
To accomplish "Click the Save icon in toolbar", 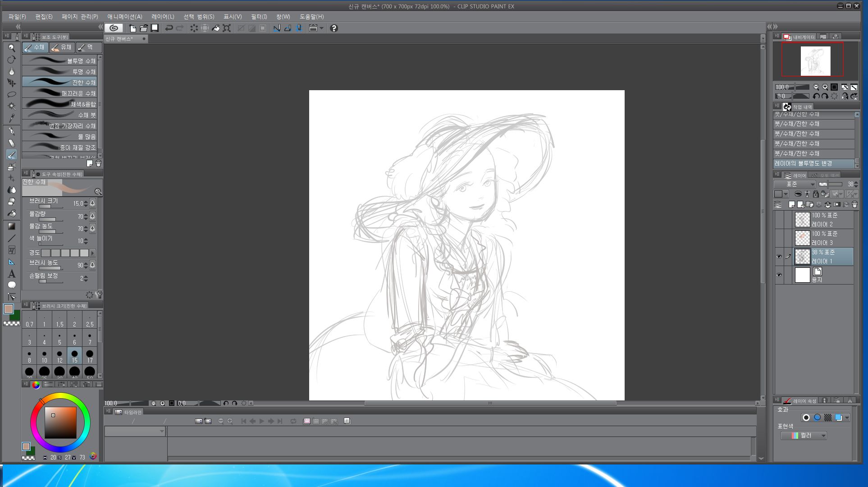I will tap(155, 28).
